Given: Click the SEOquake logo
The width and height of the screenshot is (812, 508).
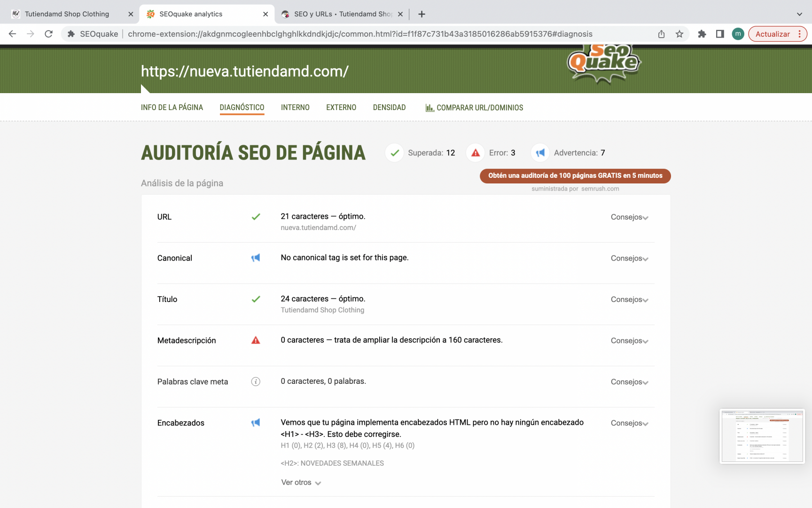Looking at the screenshot, I should pos(604,63).
